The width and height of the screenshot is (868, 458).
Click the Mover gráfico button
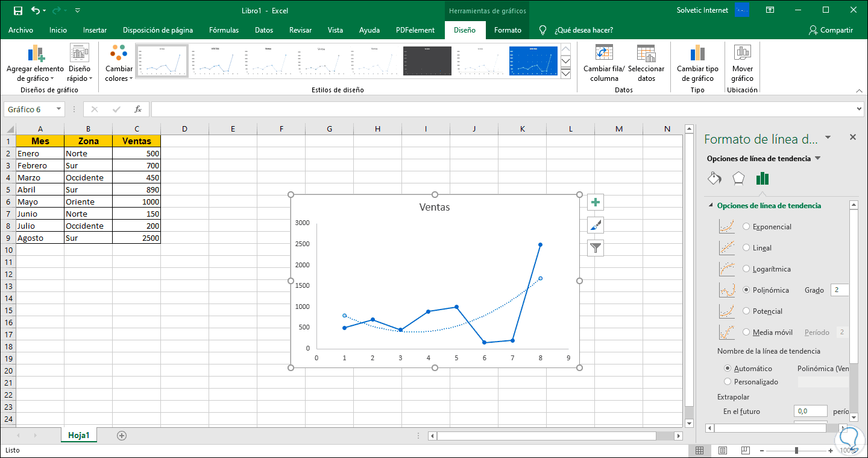tap(743, 63)
